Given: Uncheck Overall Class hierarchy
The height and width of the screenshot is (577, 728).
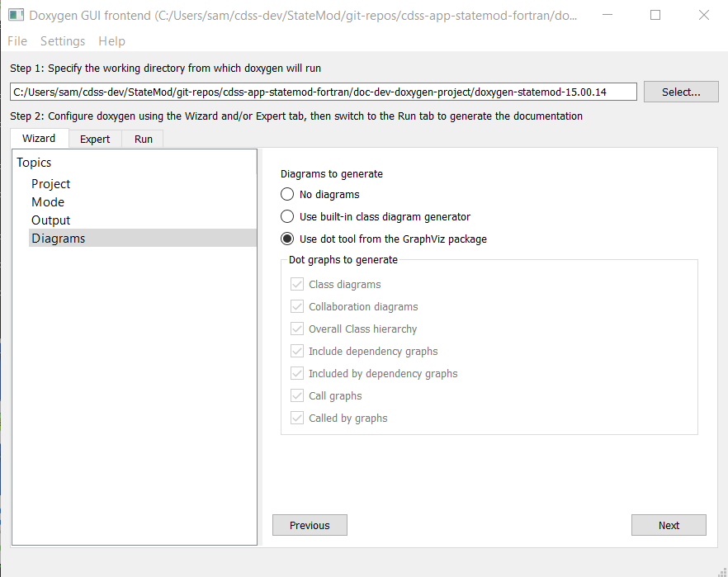Looking at the screenshot, I should point(297,329).
